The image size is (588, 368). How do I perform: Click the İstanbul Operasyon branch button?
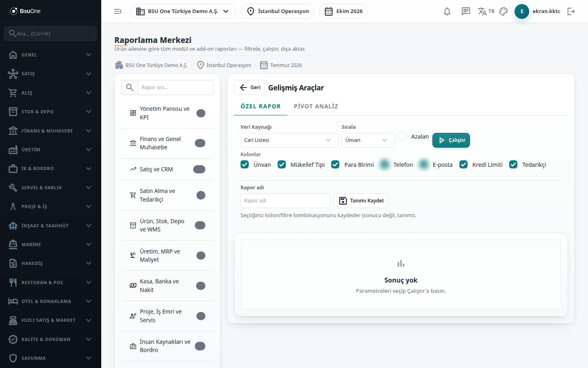tap(278, 11)
